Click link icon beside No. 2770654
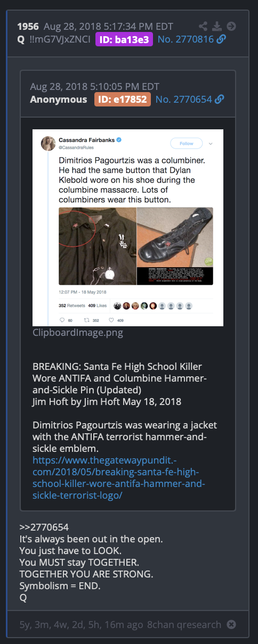Viewport: 258px width, 644px height. click(x=219, y=99)
